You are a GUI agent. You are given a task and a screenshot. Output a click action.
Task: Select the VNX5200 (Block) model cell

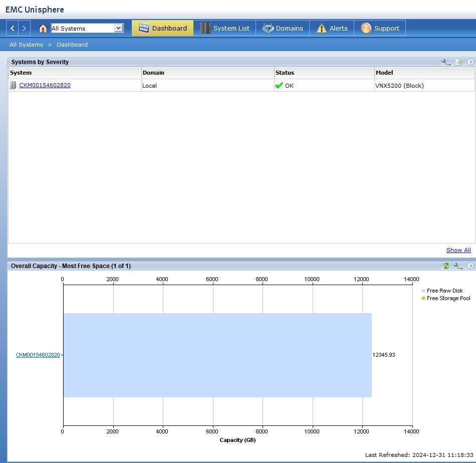[x=424, y=86]
